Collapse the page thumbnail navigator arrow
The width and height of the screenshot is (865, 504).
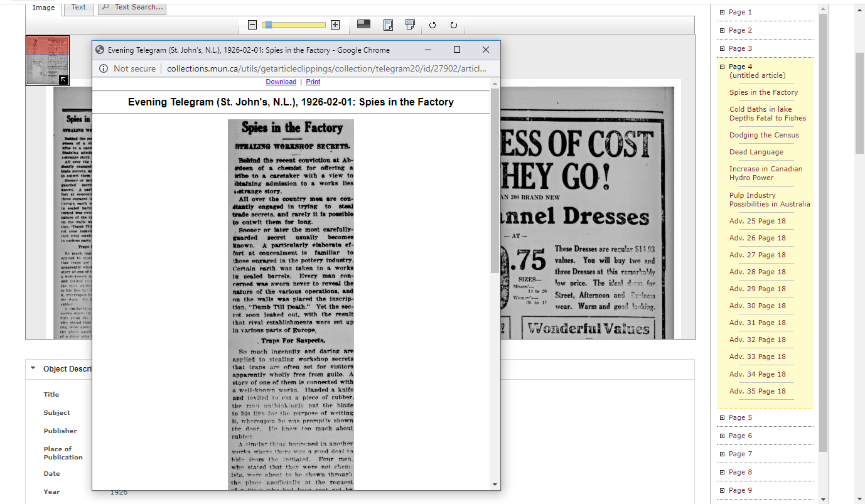pos(63,80)
